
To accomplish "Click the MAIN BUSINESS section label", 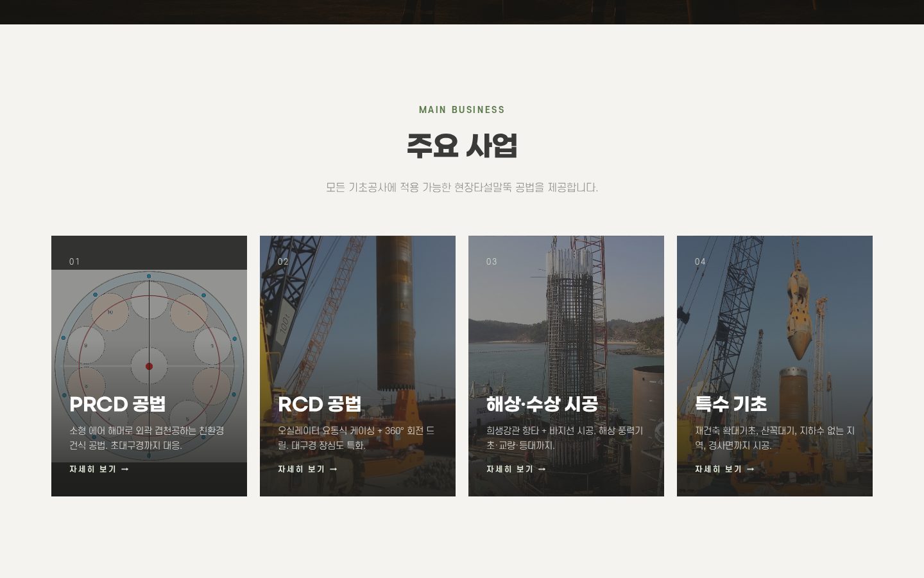I will (462, 110).
